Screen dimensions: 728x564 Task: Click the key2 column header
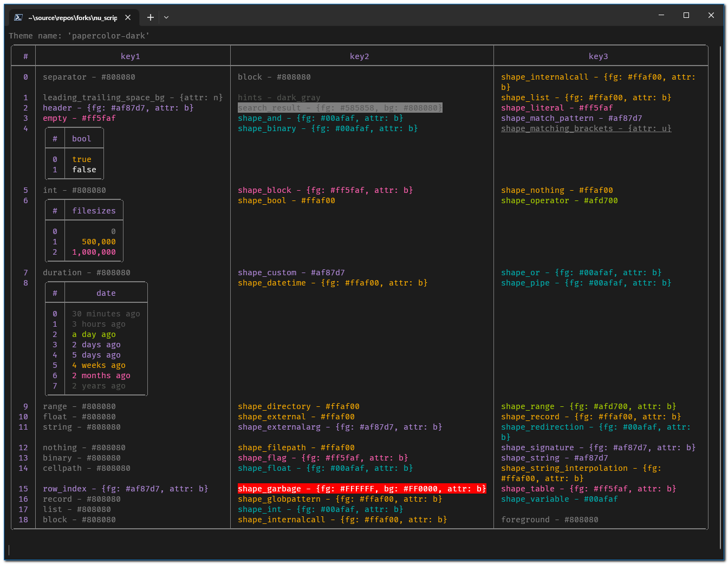(x=360, y=56)
